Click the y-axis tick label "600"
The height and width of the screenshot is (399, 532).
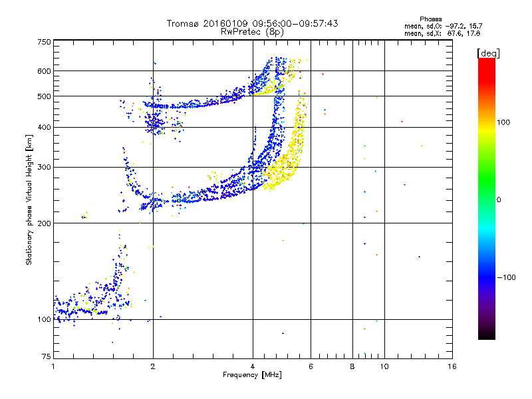click(44, 71)
